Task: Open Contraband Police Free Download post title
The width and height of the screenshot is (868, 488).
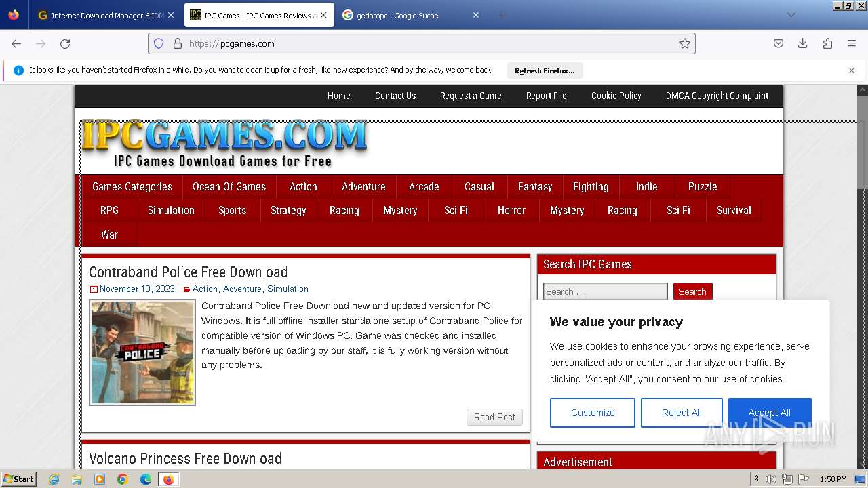Action: click(x=188, y=272)
